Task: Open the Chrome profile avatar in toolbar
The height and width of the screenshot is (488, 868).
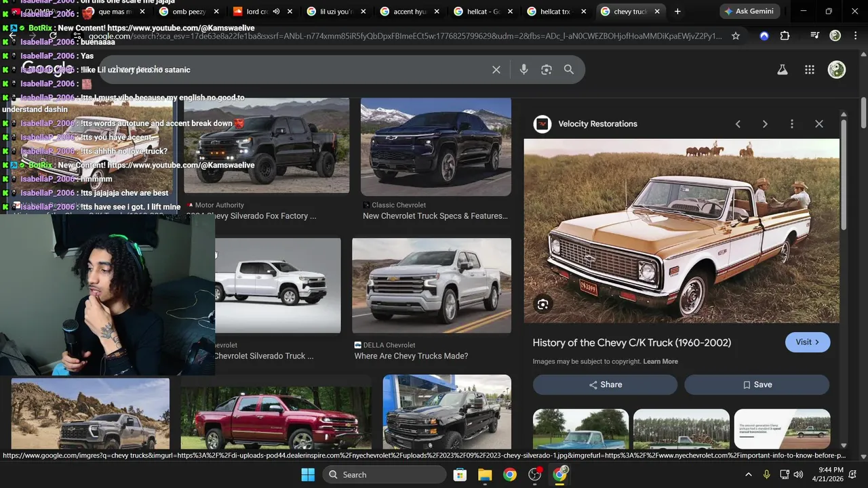Action: [835, 36]
